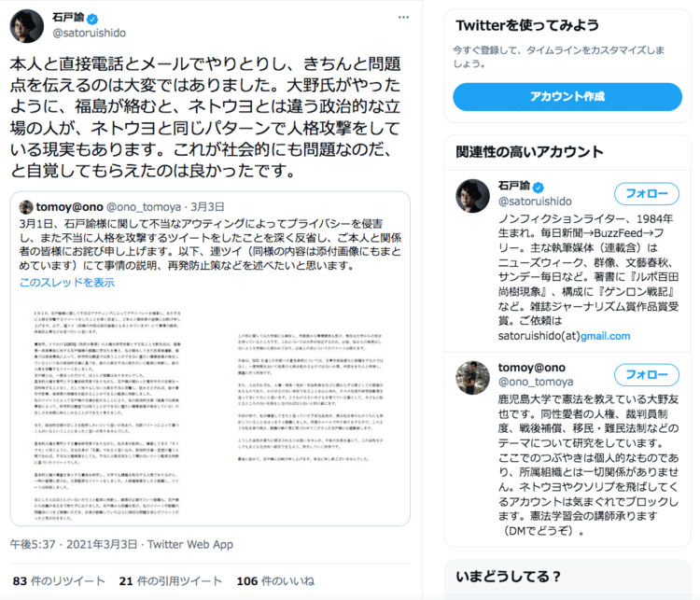The height and width of the screenshot is (600, 700).
Task: Follow tomoy@ono with the フォロー button
Action: click(647, 374)
